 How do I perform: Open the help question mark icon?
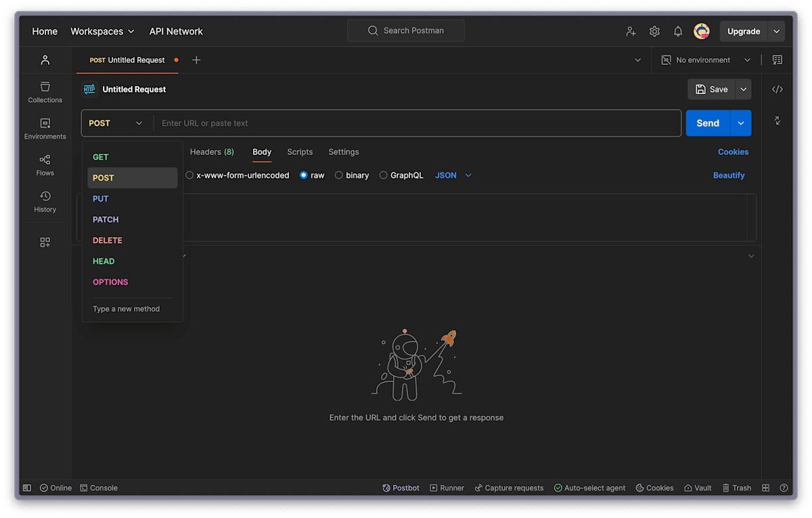coord(784,488)
